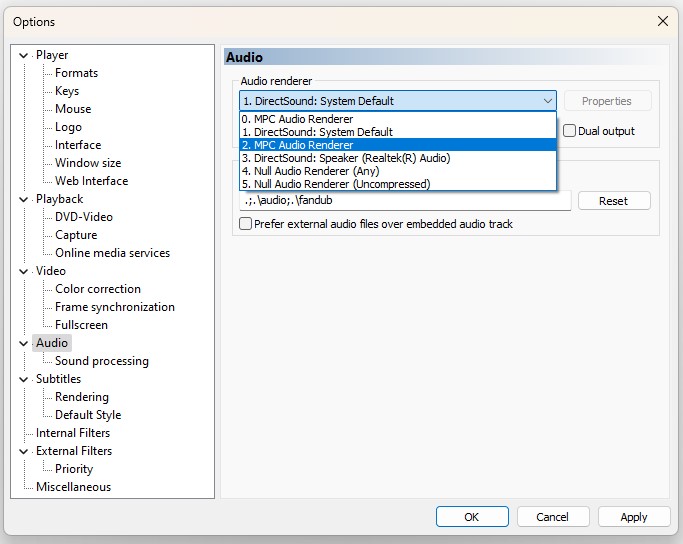Image resolution: width=683 pixels, height=544 pixels.
Task: Go to Mouse settings
Action: click(73, 109)
